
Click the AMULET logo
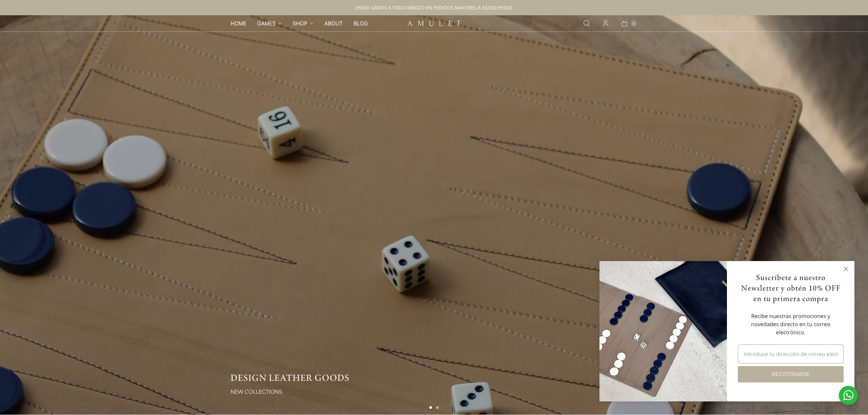[434, 23]
